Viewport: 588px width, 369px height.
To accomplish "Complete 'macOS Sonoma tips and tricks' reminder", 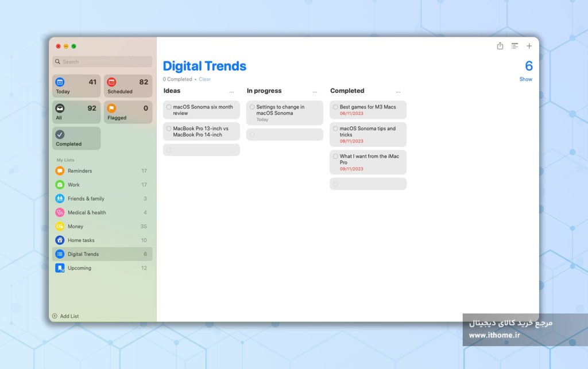I will (x=335, y=129).
